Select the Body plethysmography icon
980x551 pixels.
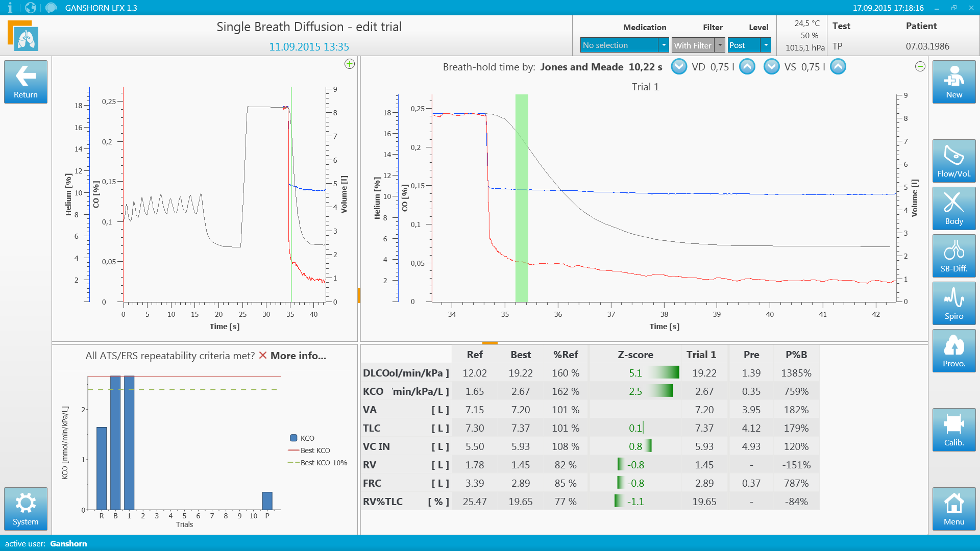(953, 208)
